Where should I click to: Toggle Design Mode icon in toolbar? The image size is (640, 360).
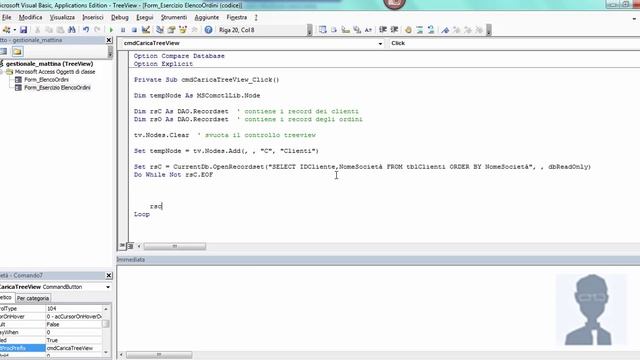pos(146,30)
